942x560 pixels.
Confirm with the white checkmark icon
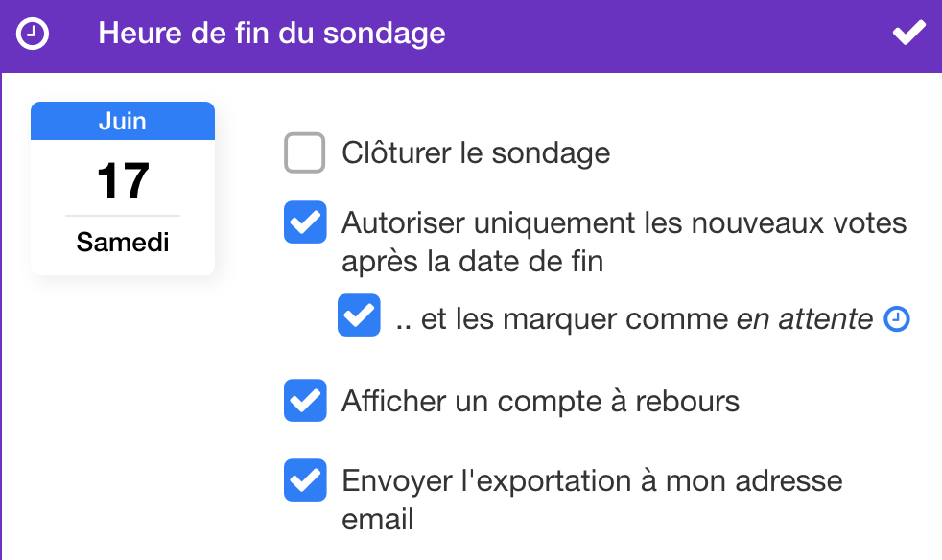click(x=908, y=33)
